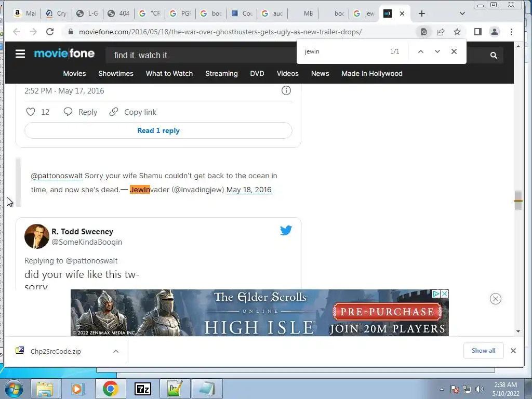Click the site search magnifier icon
Screen dimensions: 532x399
pos(494,55)
